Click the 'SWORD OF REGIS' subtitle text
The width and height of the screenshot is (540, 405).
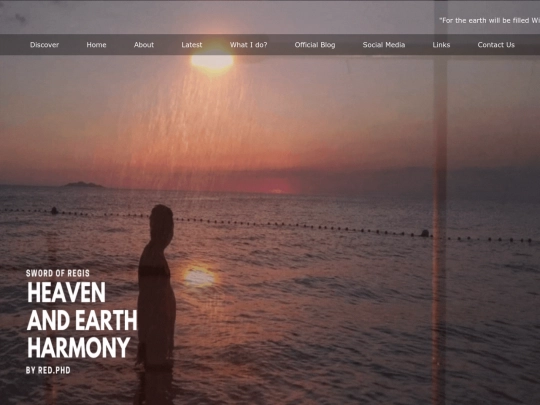pos(58,273)
